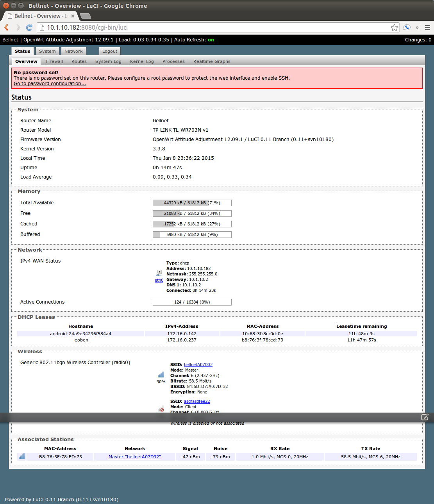The width and height of the screenshot is (434, 504).
Task: Select the Overview subtab
Action: coord(26,61)
